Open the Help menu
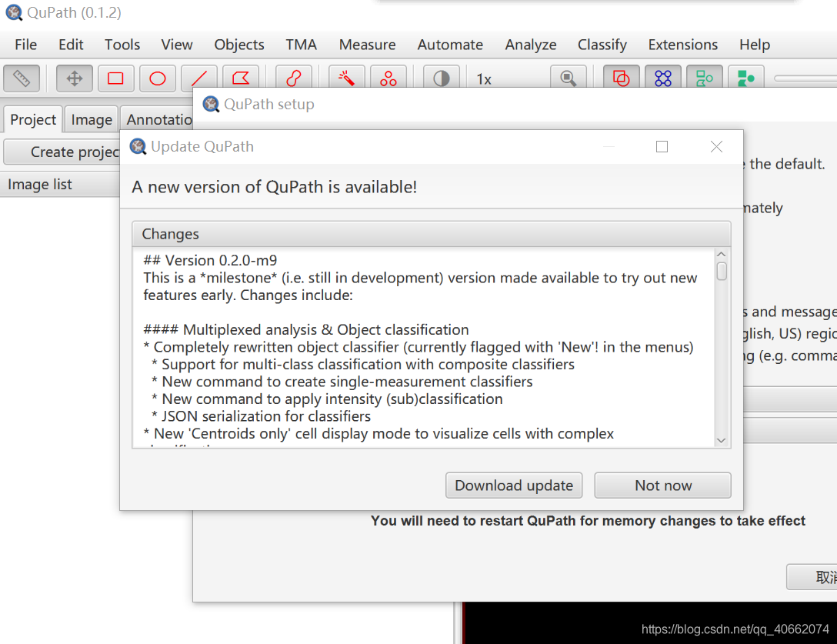Viewport: 837px width, 644px height. pyautogui.click(x=754, y=45)
